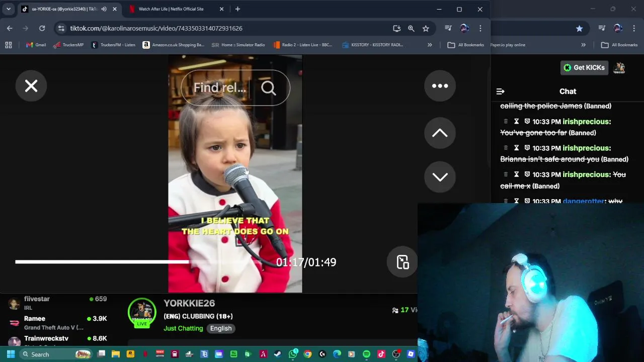Image resolution: width=644 pixels, height=362 pixels.
Task: Open the Simulator Radio bookmark
Action: pos(238,45)
